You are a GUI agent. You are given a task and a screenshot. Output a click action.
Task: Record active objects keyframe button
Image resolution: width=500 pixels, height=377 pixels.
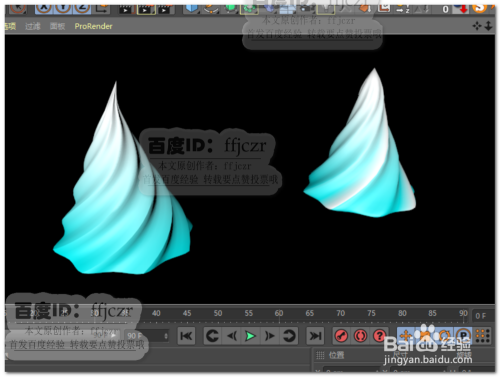click(341, 336)
